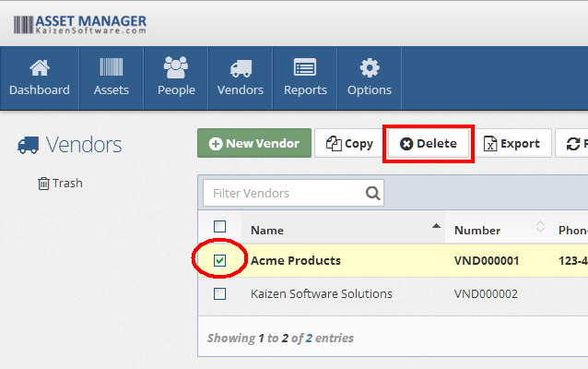This screenshot has height=369, width=588.
Task: Open Options gear icon
Action: pyautogui.click(x=370, y=68)
